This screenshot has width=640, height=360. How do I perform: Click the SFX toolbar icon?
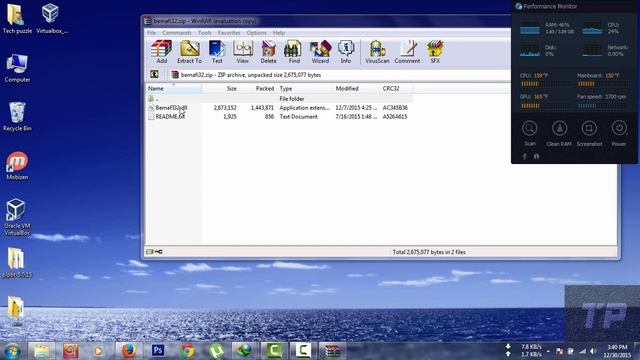click(x=435, y=52)
